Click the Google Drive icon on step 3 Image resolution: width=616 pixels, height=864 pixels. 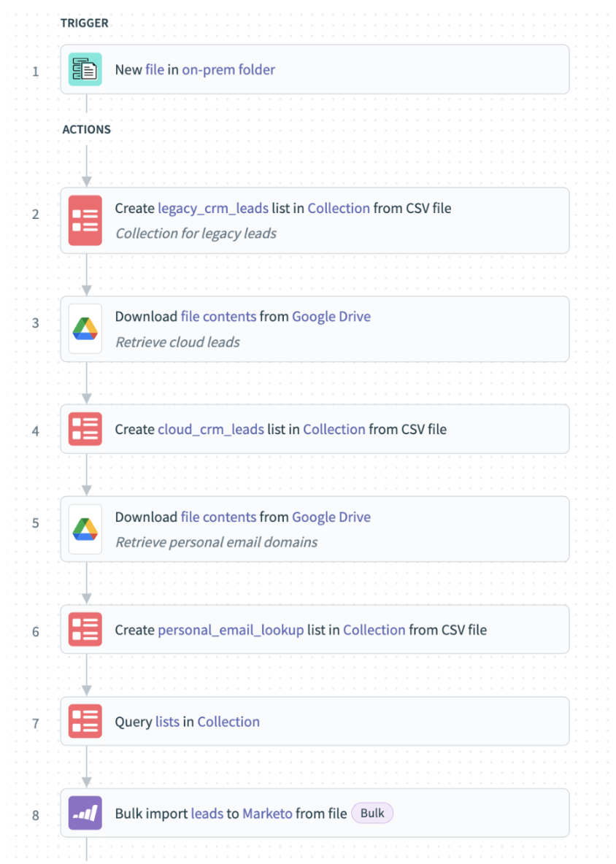[x=85, y=328]
